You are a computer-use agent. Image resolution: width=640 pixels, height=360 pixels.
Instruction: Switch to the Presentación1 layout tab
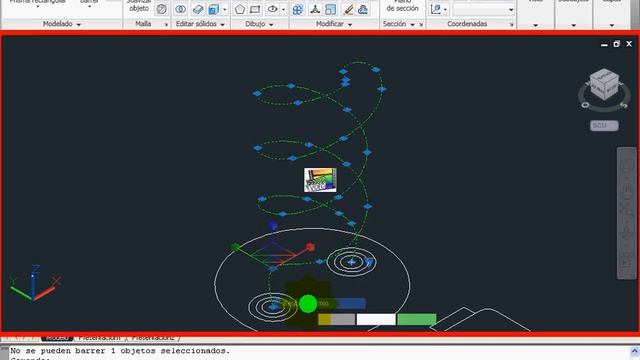(x=100, y=338)
